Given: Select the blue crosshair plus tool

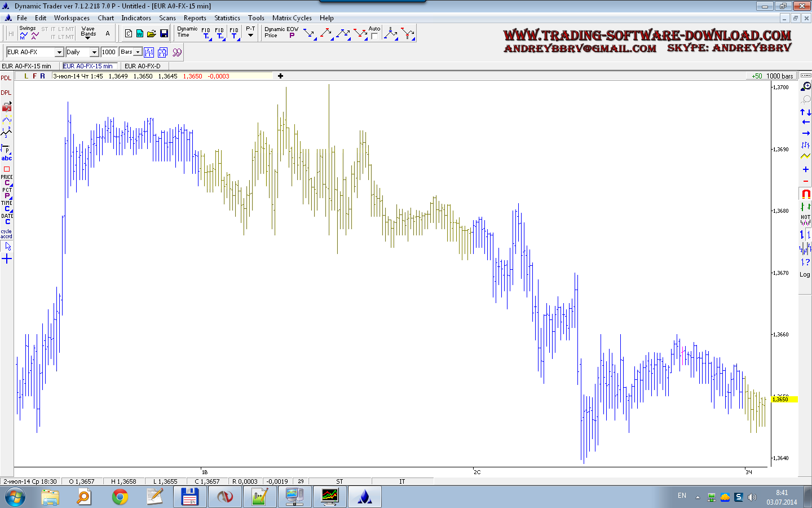Looking at the screenshot, I should [7, 259].
